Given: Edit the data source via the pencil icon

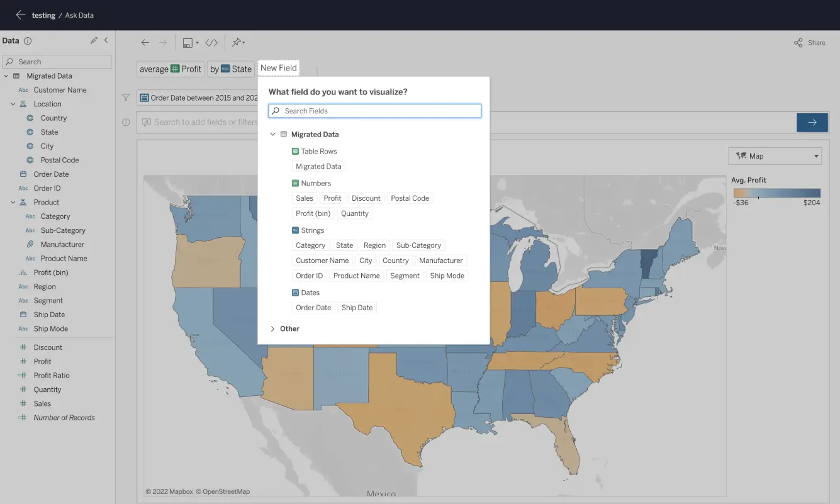Looking at the screenshot, I should (93, 40).
